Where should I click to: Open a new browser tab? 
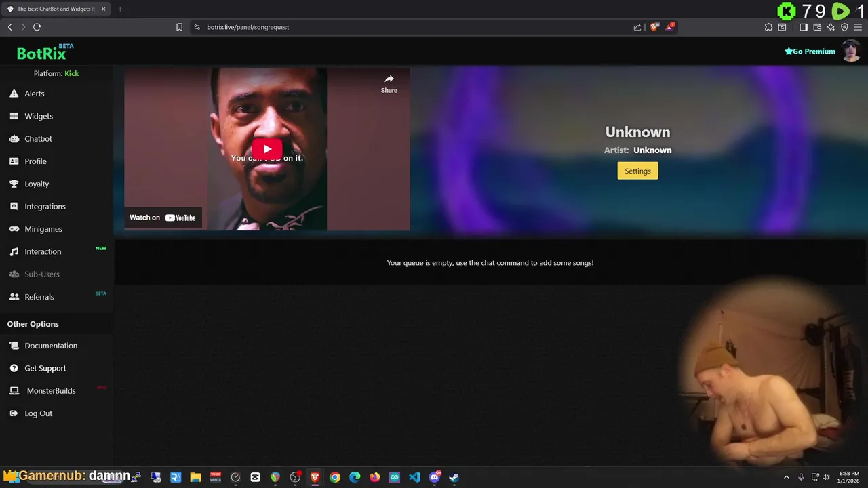120,9
